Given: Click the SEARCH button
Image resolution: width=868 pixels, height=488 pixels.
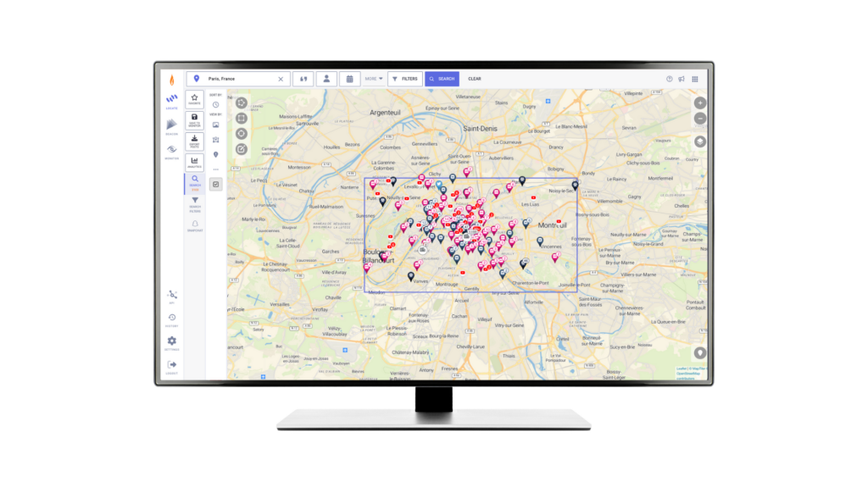Looking at the screenshot, I should (443, 79).
